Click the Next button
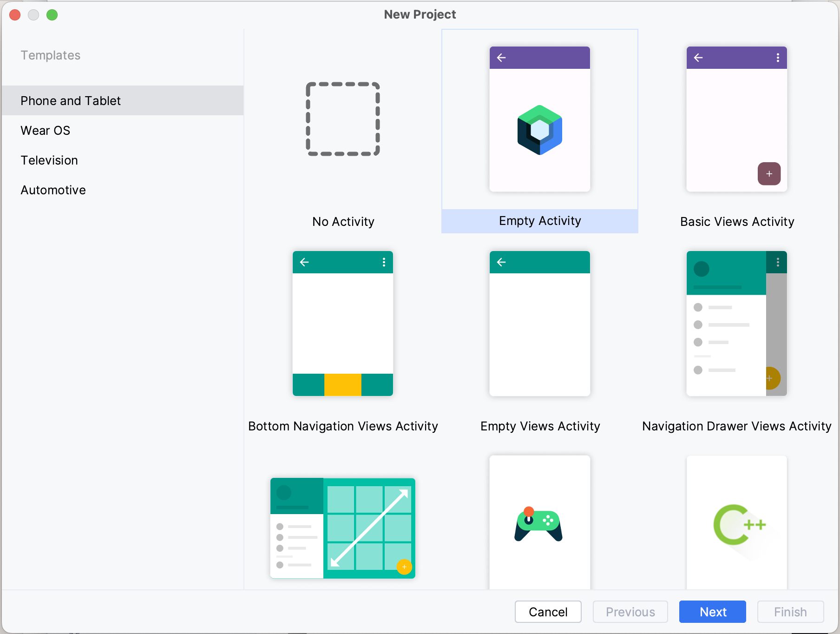840x634 pixels. click(712, 612)
